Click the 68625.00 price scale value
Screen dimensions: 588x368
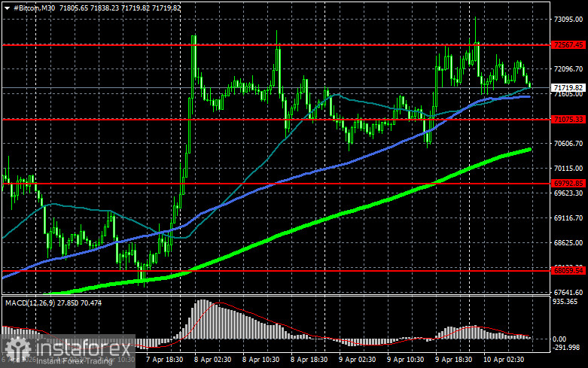click(x=568, y=243)
